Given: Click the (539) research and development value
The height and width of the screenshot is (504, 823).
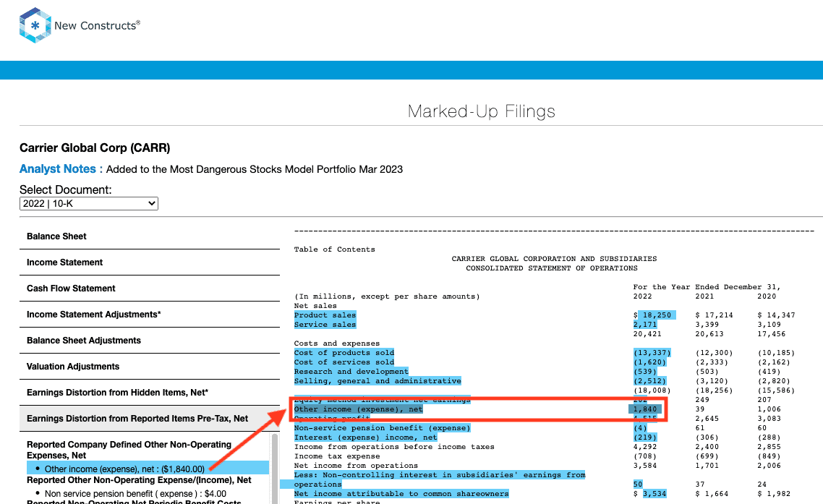Looking at the screenshot, I should [645, 372].
